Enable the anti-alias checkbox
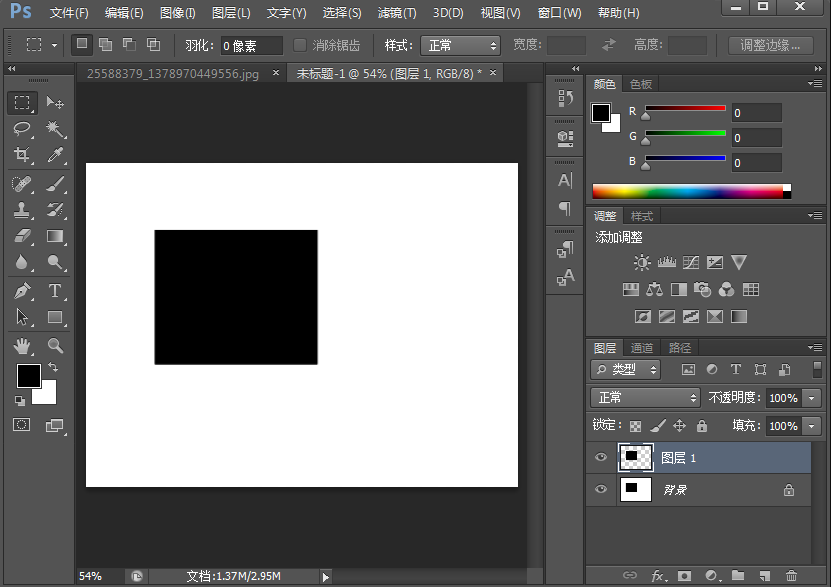831x587 pixels. [300, 46]
